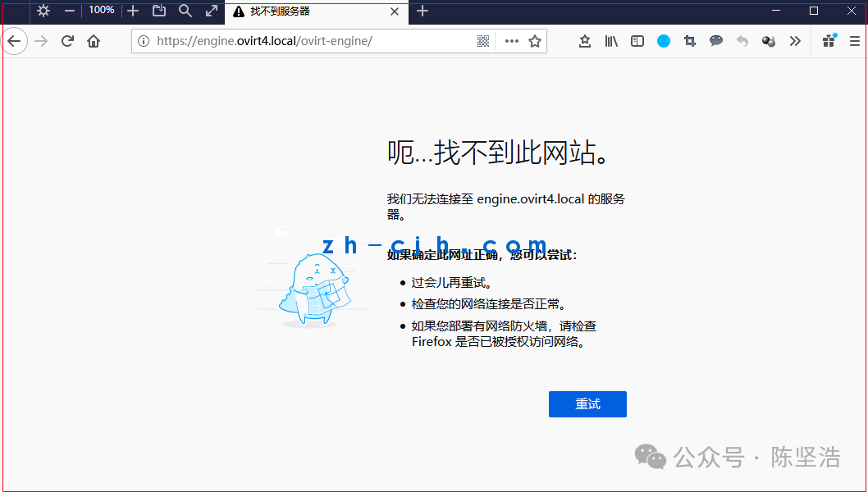Bookmark this page with the star icon
The image size is (868, 492).
tap(535, 41)
